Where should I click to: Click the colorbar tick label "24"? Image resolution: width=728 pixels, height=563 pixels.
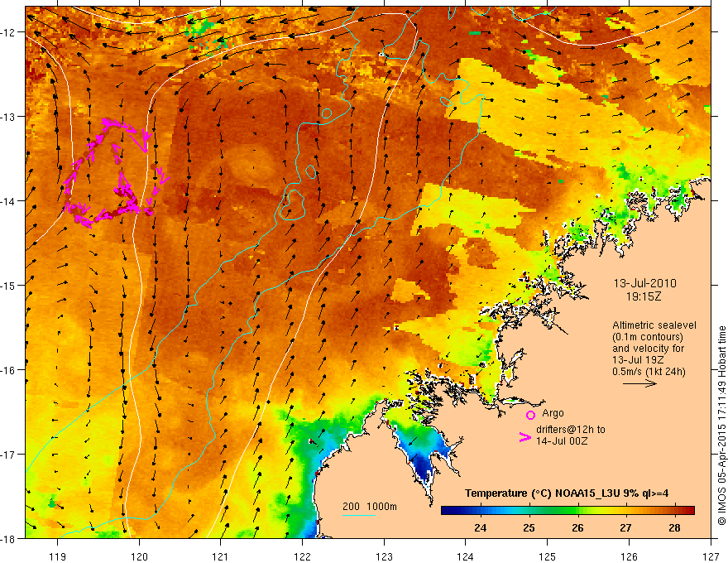point(480,528)
